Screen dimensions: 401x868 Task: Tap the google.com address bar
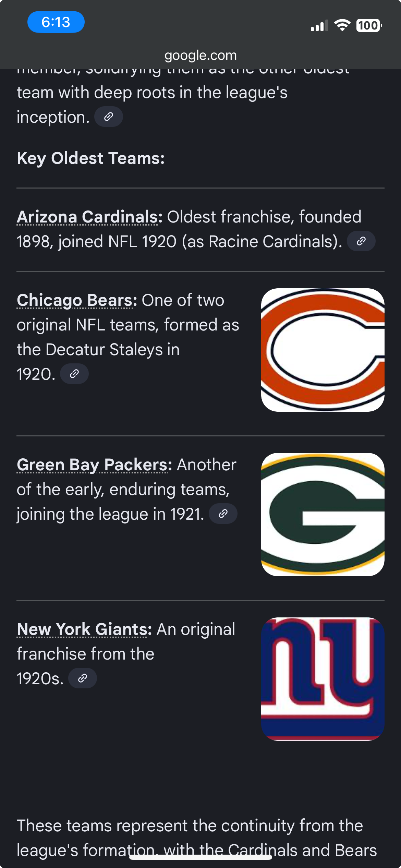(200, 55)
